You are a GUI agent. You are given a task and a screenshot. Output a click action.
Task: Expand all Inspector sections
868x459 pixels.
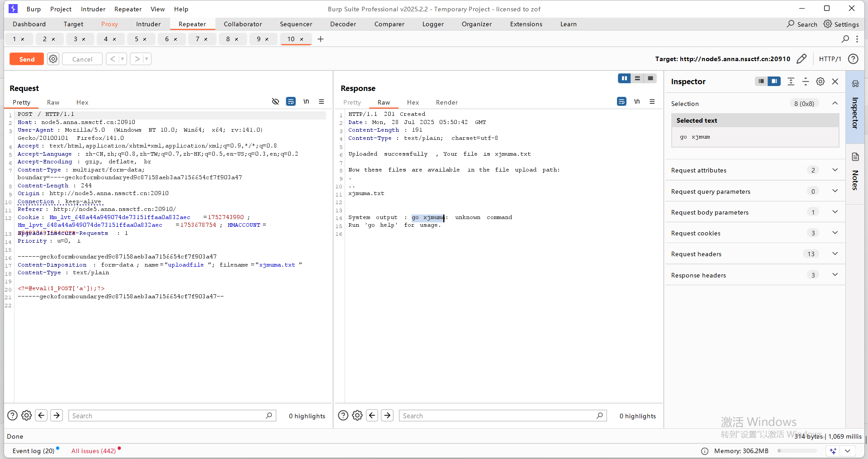tap(791, 81)
